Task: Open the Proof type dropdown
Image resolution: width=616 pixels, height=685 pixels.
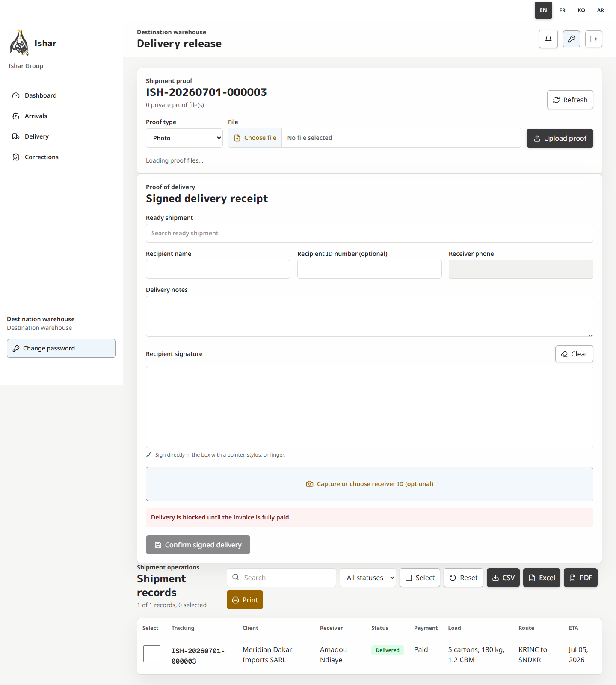Action: (x=184, y=138)
